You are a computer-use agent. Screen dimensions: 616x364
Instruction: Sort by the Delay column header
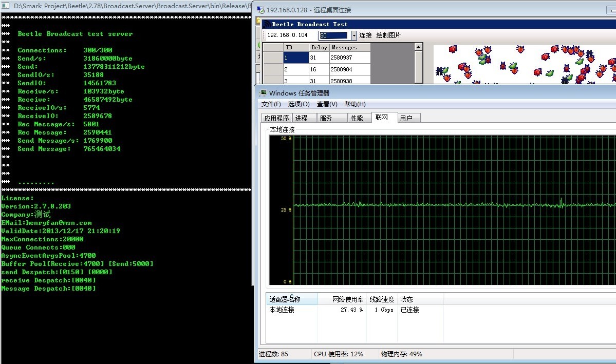coord(319,47)
